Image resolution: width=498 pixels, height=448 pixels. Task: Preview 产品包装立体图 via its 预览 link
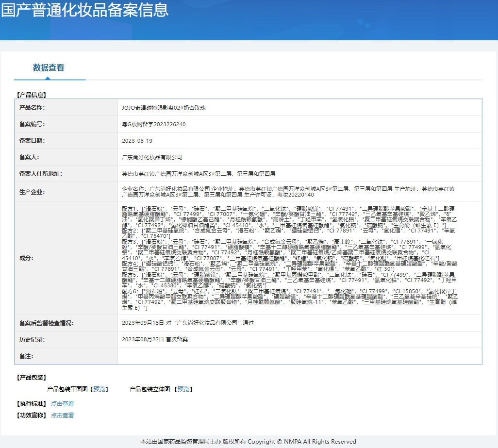(183, 389)
